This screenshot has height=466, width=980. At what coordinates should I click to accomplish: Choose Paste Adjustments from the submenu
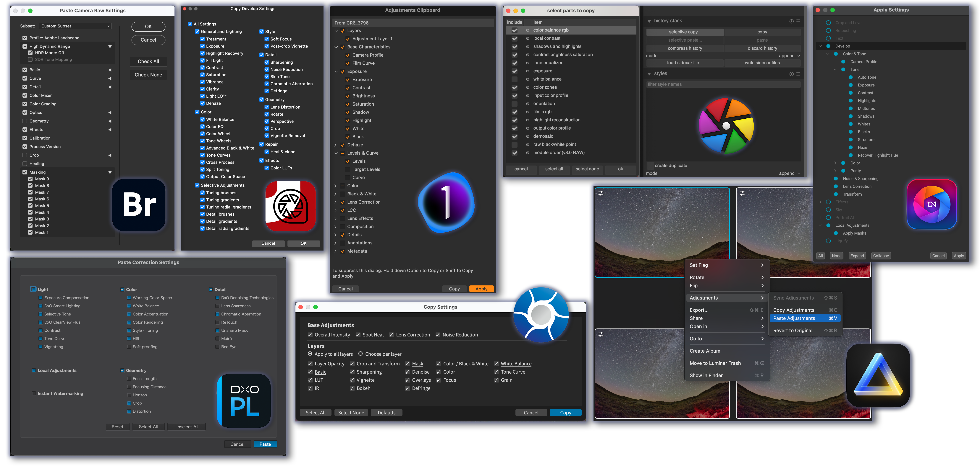794,318
